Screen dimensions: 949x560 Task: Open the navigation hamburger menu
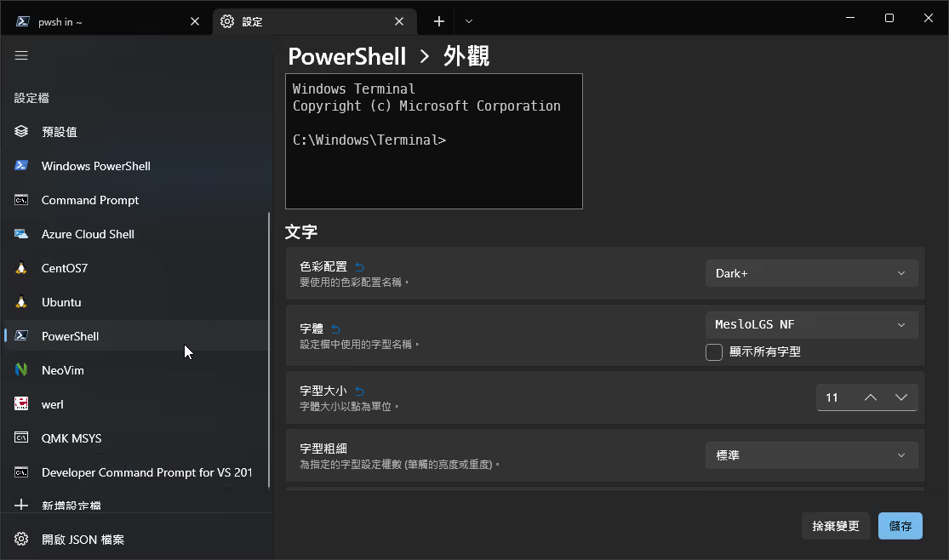pyautogui.click(x=21, y=55)
